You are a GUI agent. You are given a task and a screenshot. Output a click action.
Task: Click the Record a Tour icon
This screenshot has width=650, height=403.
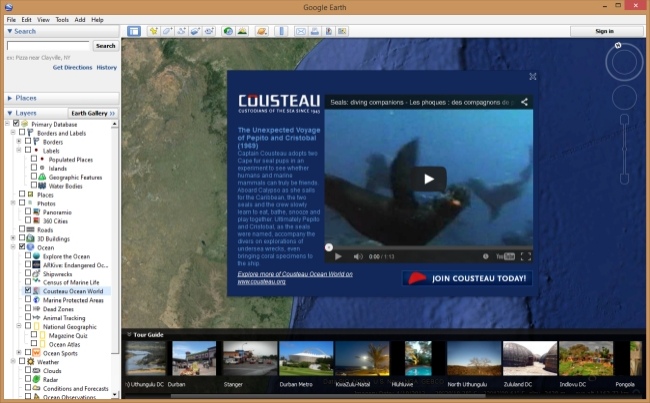(209, 31)
